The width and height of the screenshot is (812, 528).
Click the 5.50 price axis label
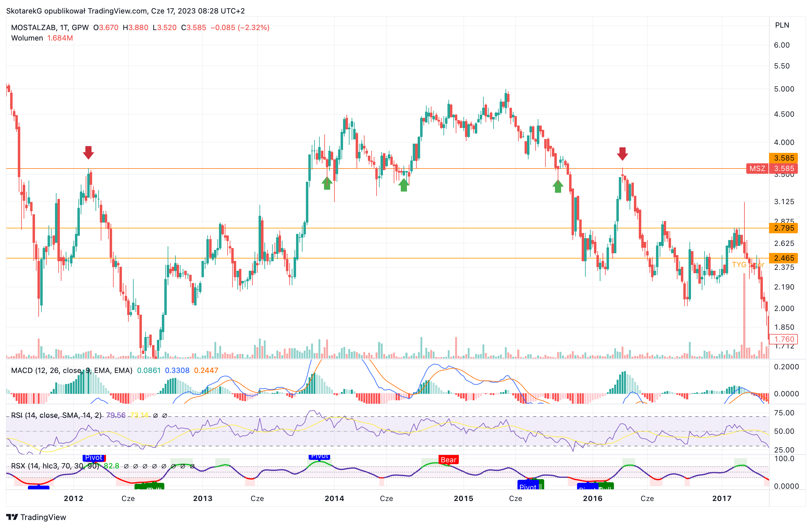point(782,66)
